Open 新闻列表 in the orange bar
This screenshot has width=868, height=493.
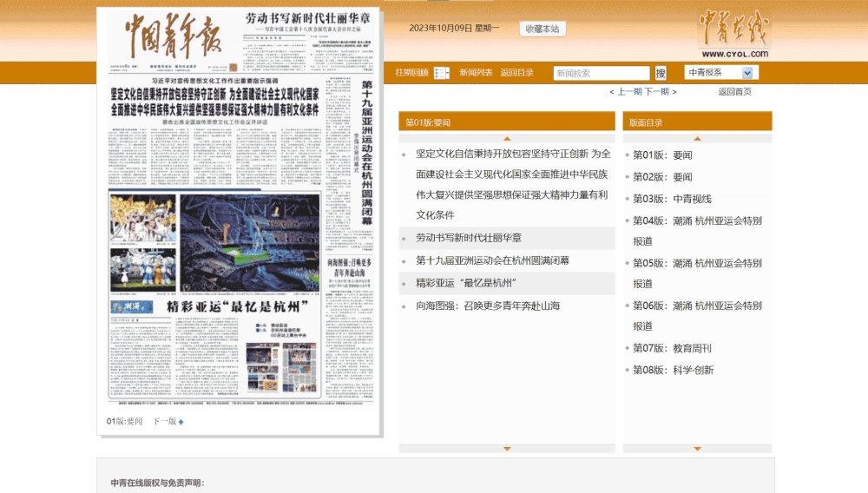[476, 73]
